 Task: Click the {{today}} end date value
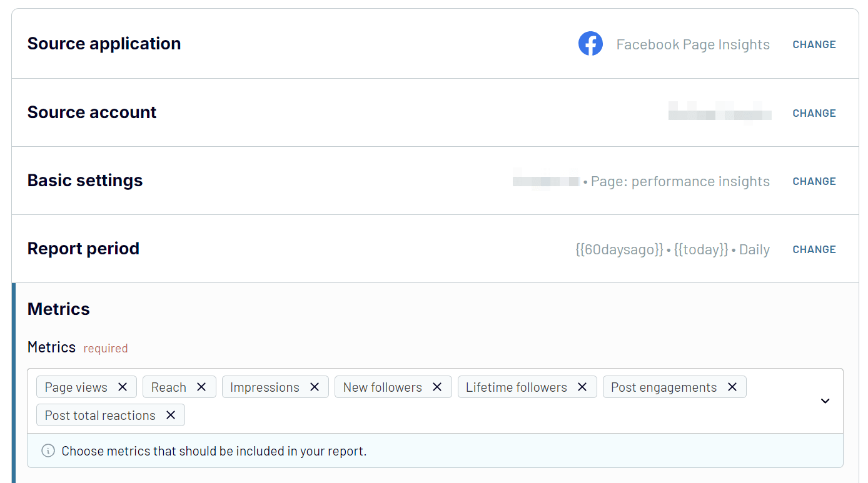pyautogui.click(x=701, y=249)
